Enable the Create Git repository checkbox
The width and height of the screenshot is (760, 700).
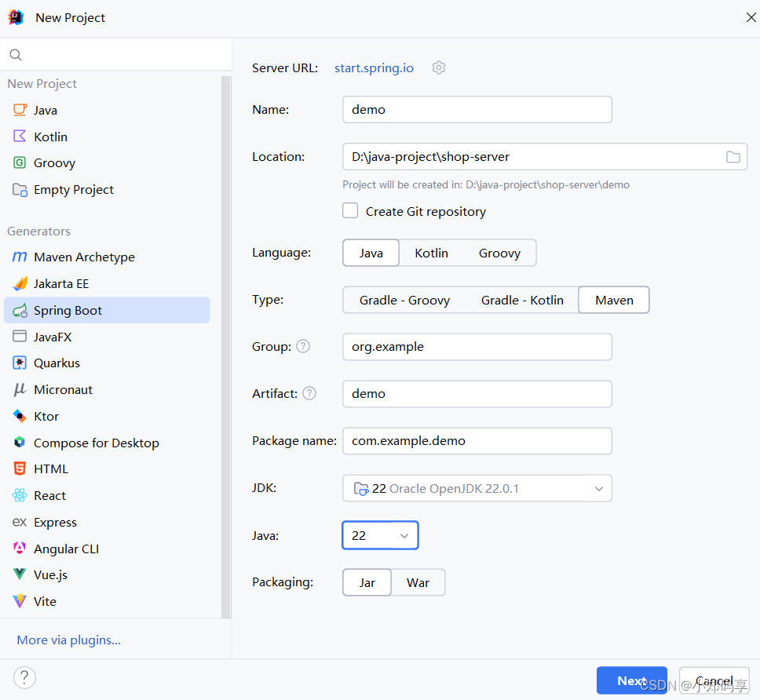click(x=350, y=210)
